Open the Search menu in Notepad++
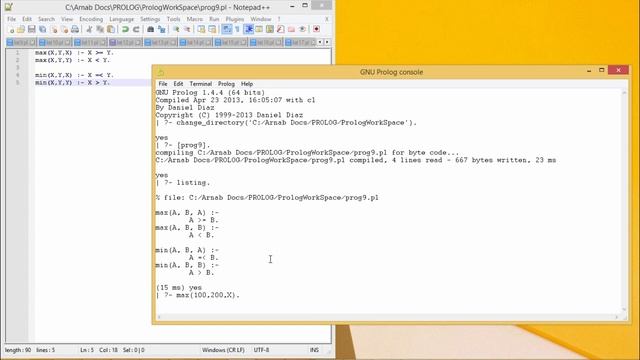The width and height of the screenshot is (640, 360). coord(46,19)
